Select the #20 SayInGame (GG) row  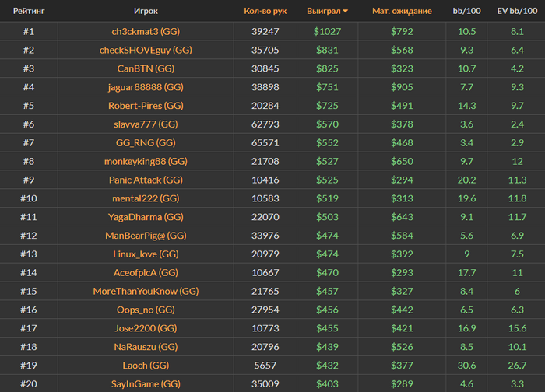pos(146,383)
